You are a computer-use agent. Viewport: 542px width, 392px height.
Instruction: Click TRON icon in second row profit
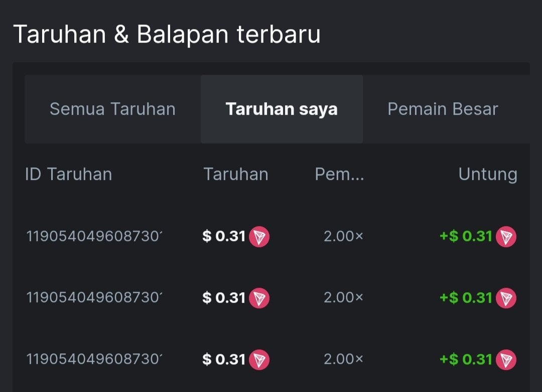click(x=505, y=298)
